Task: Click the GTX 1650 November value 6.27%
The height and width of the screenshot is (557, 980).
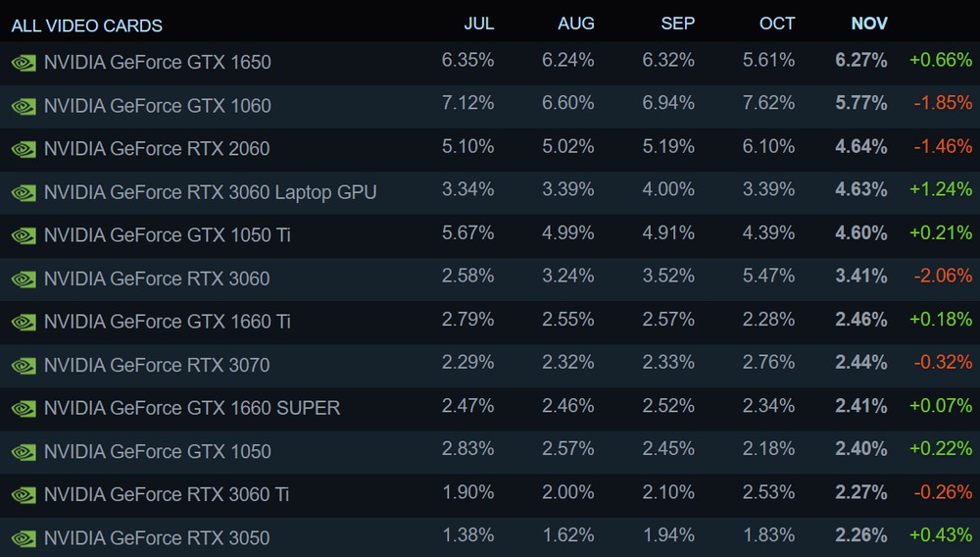Action: 861,61
